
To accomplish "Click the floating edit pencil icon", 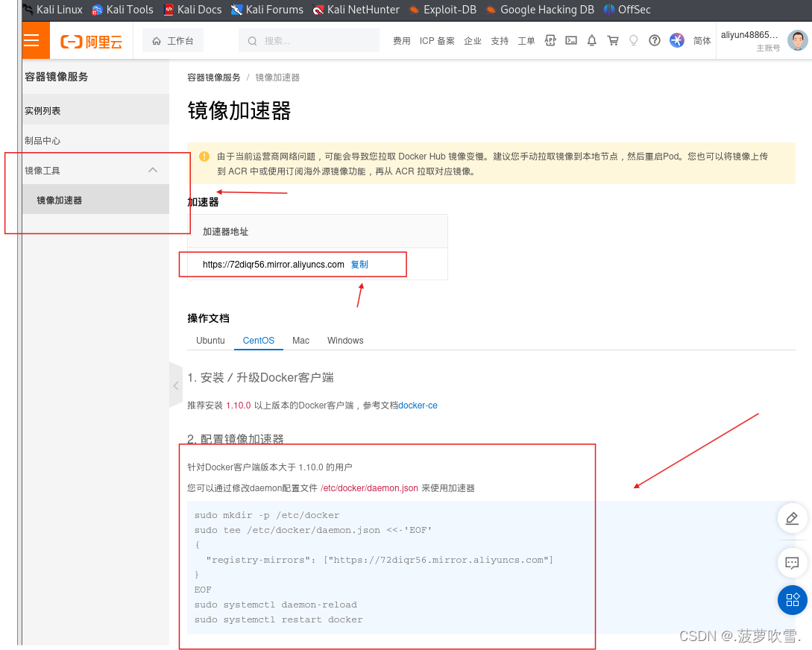I will pos(792,518).
